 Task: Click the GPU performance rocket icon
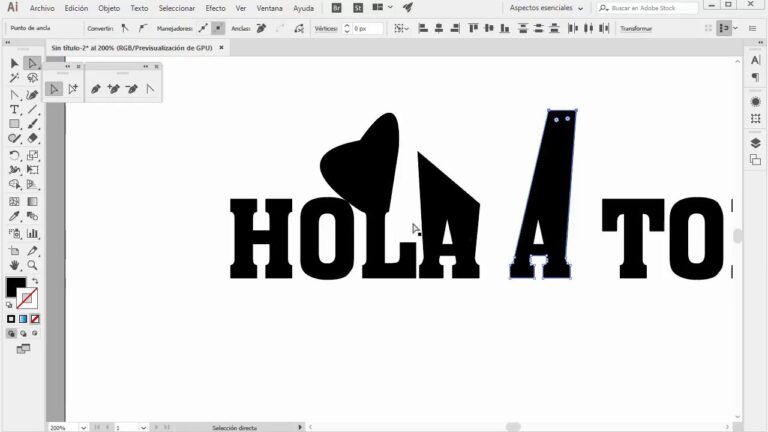pyautogui.click(x=408, y=7)
